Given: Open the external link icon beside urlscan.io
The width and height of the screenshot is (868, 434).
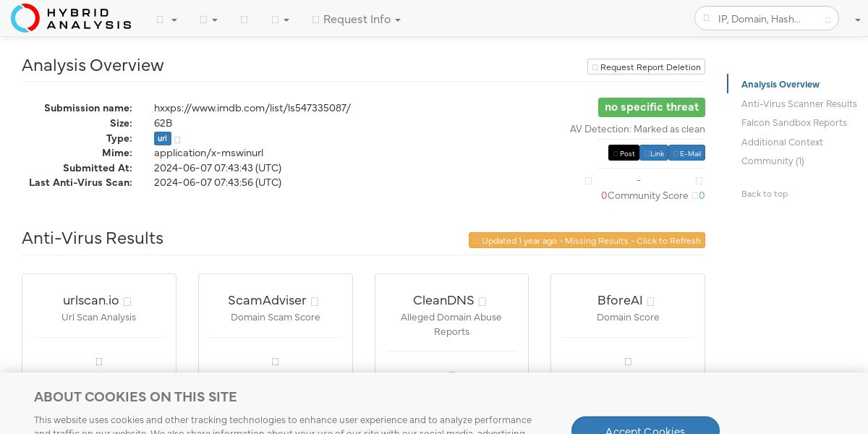Looking at the screenshot, I should tap(127, 301).
